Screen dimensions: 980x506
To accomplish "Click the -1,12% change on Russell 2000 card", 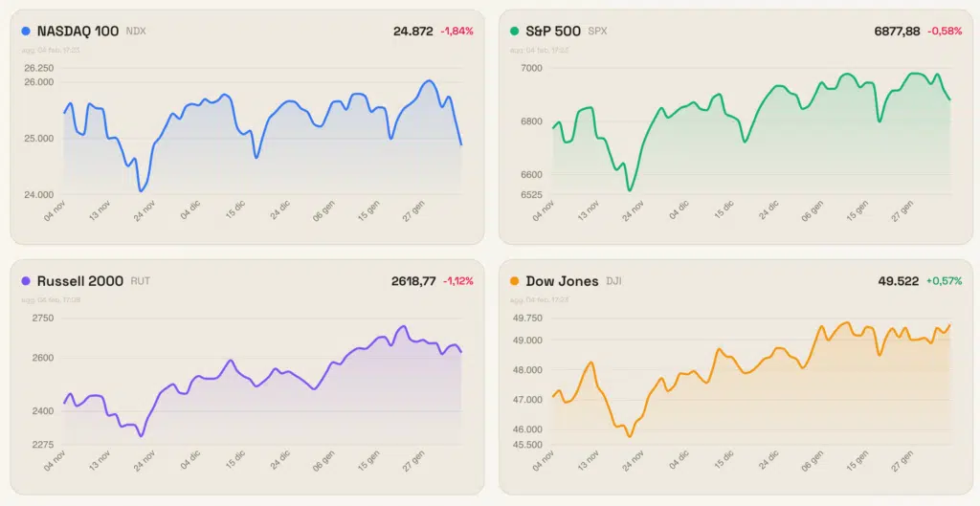I will (x=458, y=282).
